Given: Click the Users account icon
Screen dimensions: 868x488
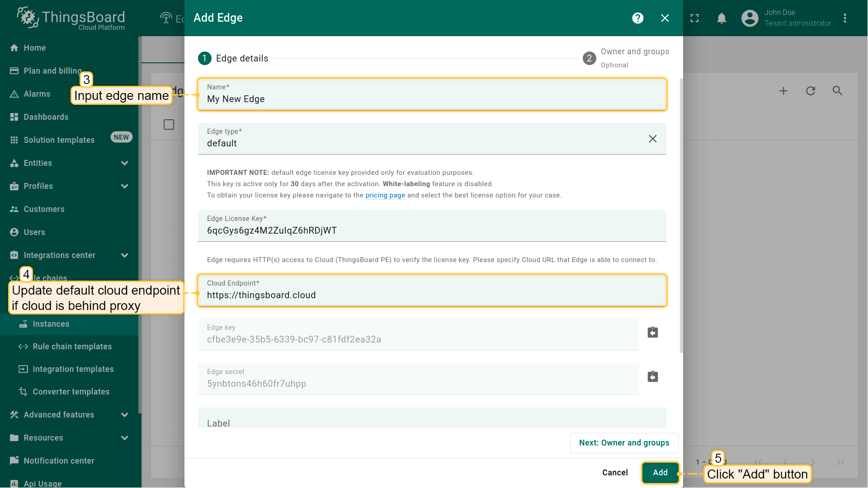Looking at the screenshot, I should [x=14, y=232].
